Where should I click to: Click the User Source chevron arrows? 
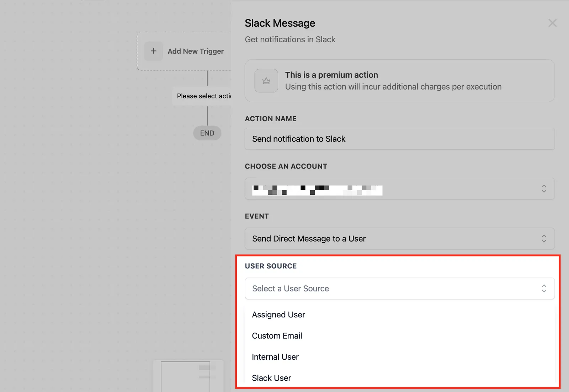(x=544, y=288)
